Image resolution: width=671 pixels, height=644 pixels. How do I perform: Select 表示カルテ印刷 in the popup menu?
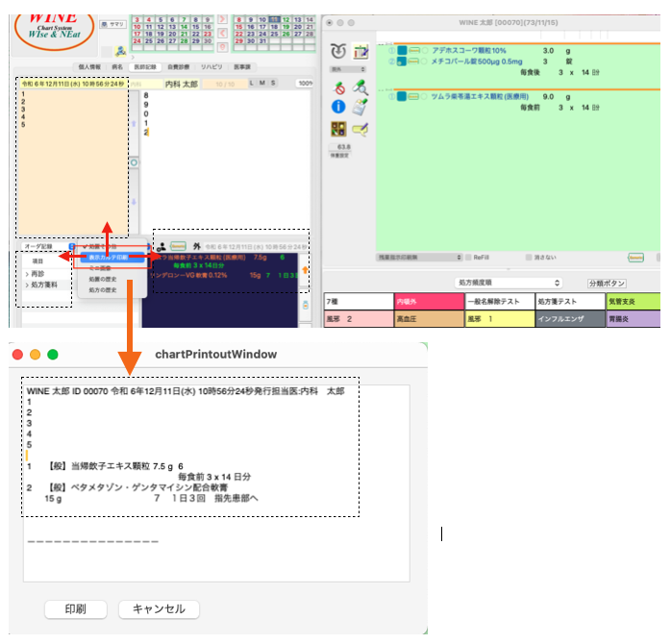tap(110, 258)
